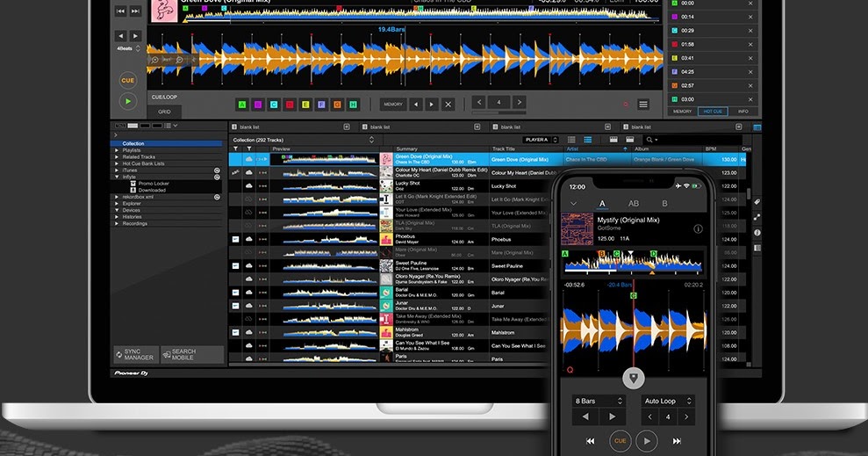This screenshot has height=456, width=868.
Task: Expand the Playlists tree node
Action: [117, 150]
